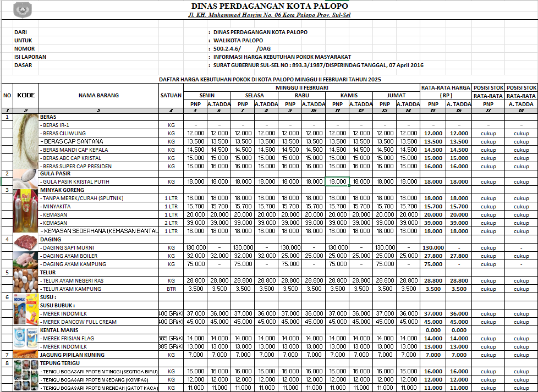Select the TEPUNG TERIGU category heading
This screenshot has height=392, width=538.
(x=60, y=363)
